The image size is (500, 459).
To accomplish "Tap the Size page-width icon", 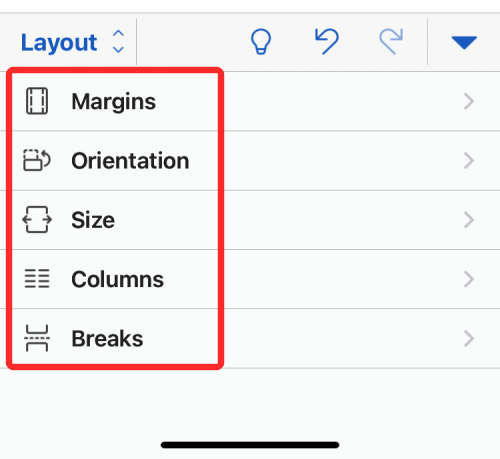I will 37,220.
